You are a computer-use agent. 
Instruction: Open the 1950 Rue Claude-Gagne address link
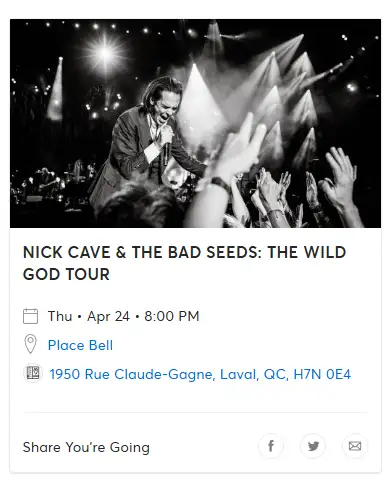pos(200,374)
